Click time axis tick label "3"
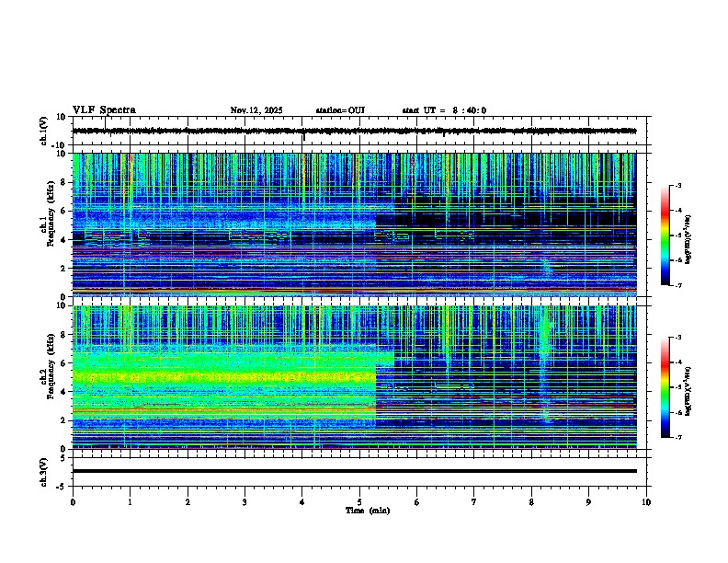 pos(245,502)
